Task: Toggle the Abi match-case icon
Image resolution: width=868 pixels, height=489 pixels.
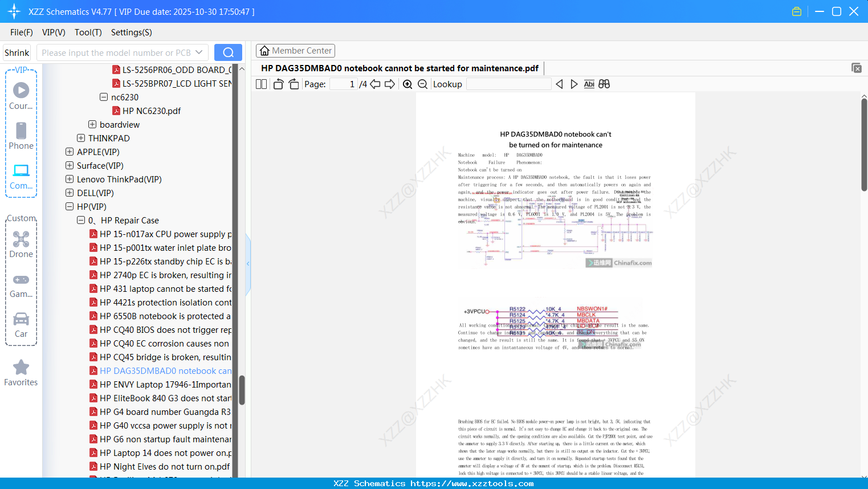Action: click(x=589, y=84)
